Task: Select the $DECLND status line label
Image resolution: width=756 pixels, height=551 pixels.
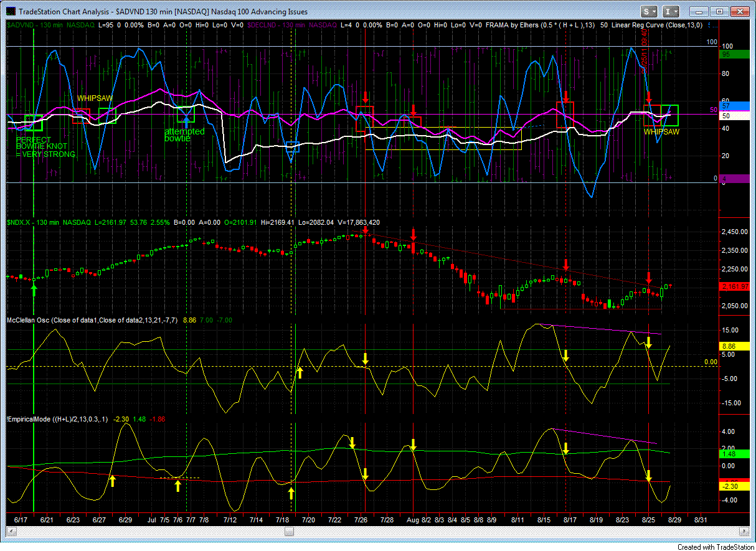Action: [x=292, y=25]
